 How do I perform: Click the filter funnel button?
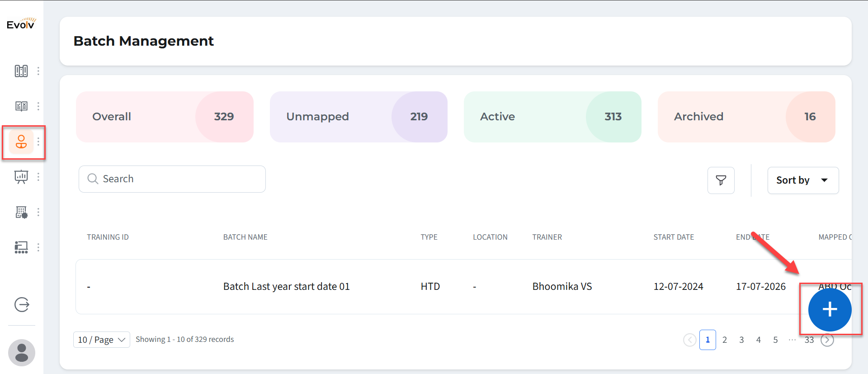tap(721, 180)
